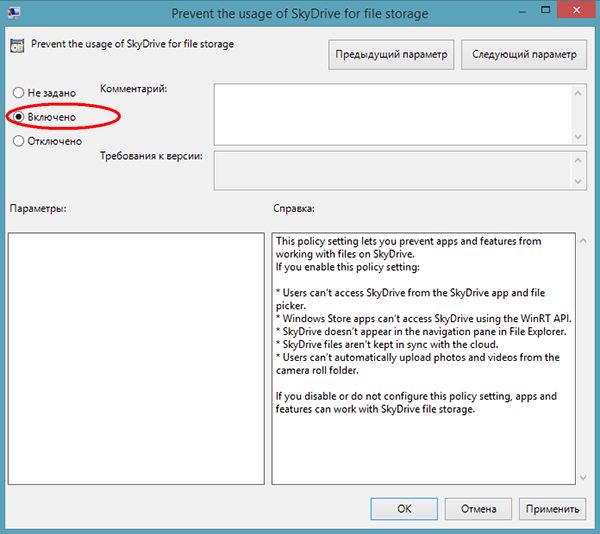Viewport: 600px width, 534px height.
Task: Minimize the policy dialog window
Action: 522,11
